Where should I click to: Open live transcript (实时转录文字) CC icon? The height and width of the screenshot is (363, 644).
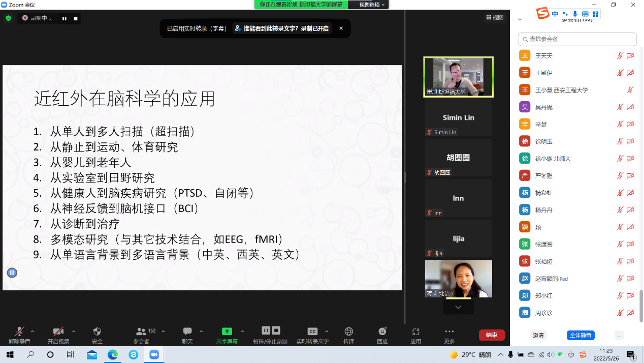pyautogui.click(x=312, y=331)
